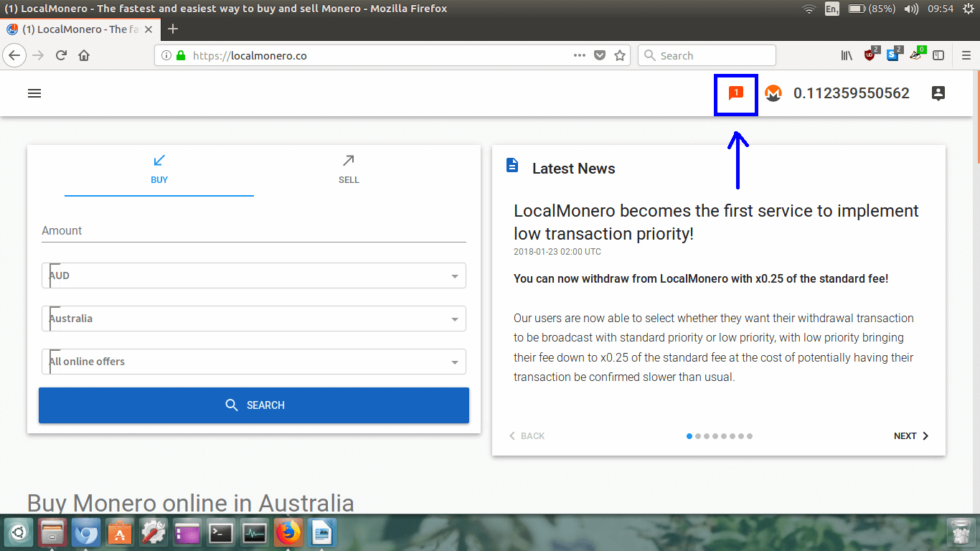Expand the All online offers dropdown
Screen dimensions: 980x551
254,362
